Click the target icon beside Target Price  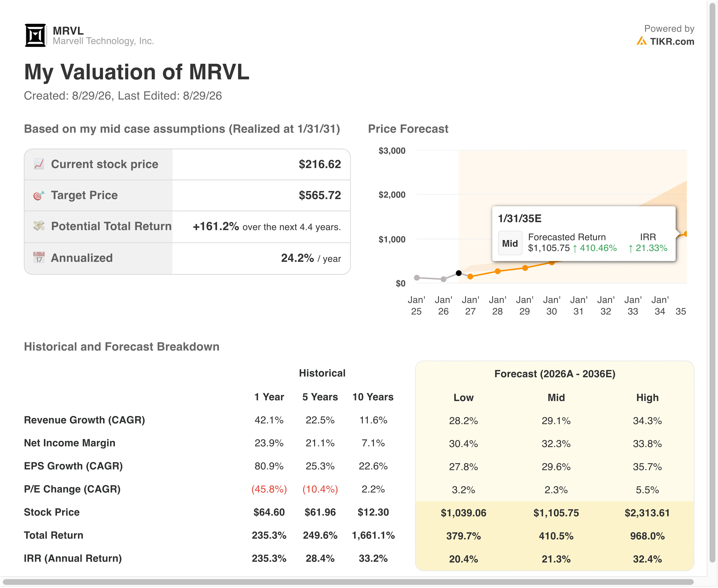(39, 195)
